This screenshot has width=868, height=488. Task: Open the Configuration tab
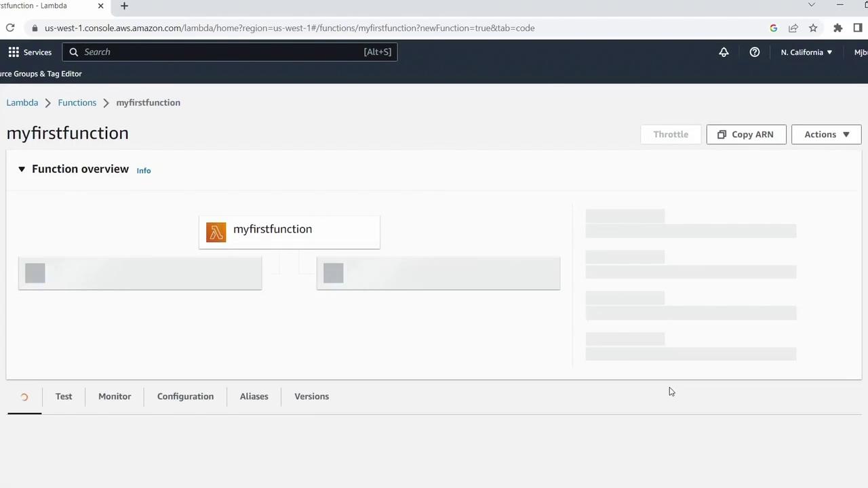[x=185, y=396]
